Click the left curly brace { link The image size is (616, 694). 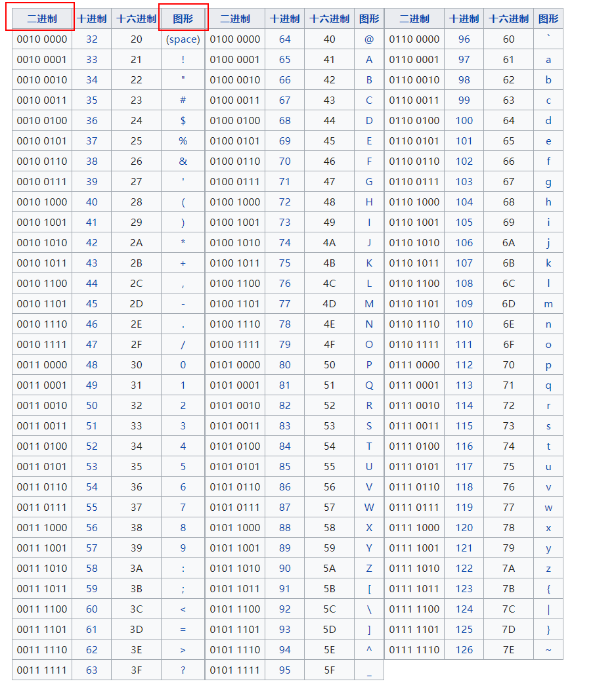548,589
